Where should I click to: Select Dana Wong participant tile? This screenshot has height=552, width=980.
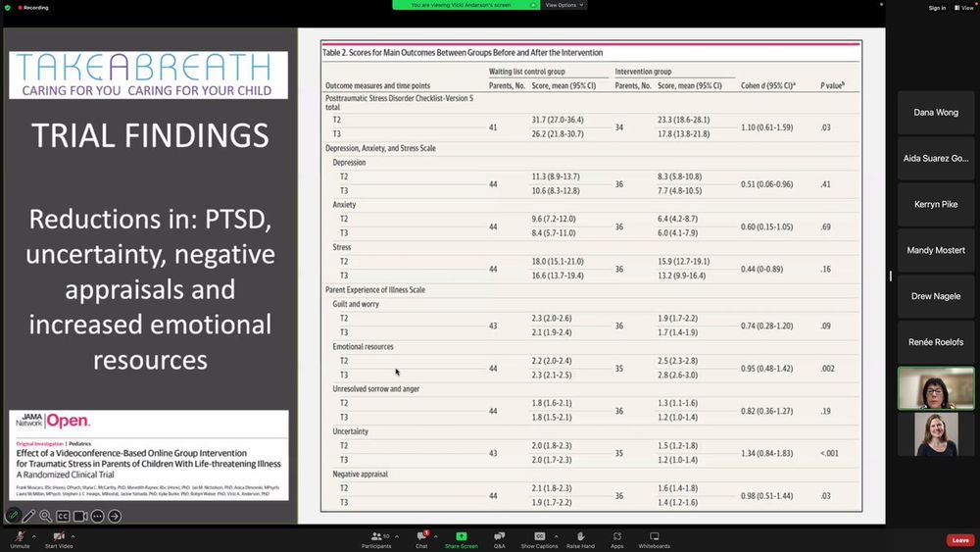(936, 113)
